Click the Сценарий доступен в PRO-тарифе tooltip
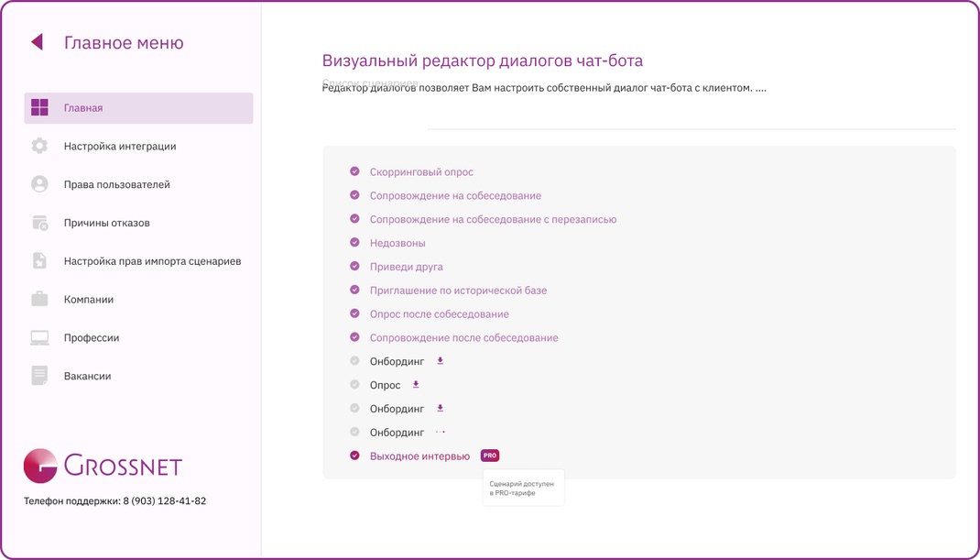Image resolution: width=980 pixels, height=560 pixels. pos(524,488)
